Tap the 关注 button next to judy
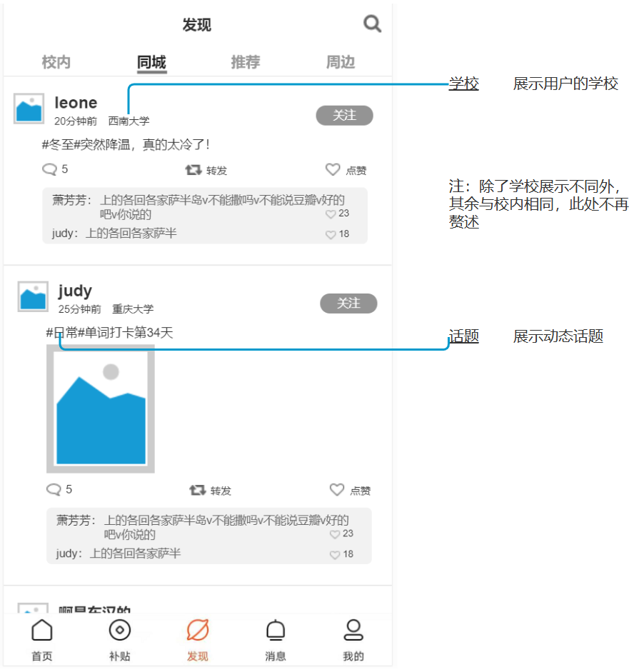This screenshot has width=634, height=672. pyautogui.click(x=348, y=303)
